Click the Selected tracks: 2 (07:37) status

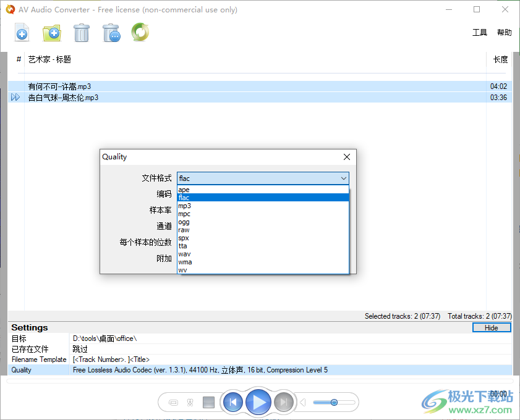(403, 316)
